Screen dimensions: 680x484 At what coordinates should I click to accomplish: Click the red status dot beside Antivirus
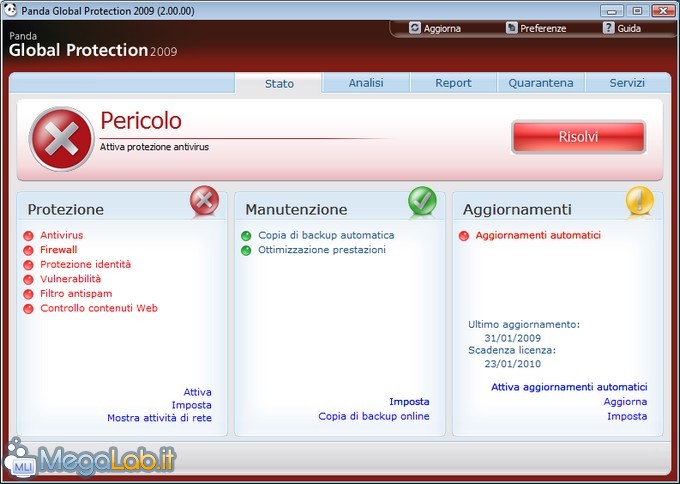tap(28, 236)
